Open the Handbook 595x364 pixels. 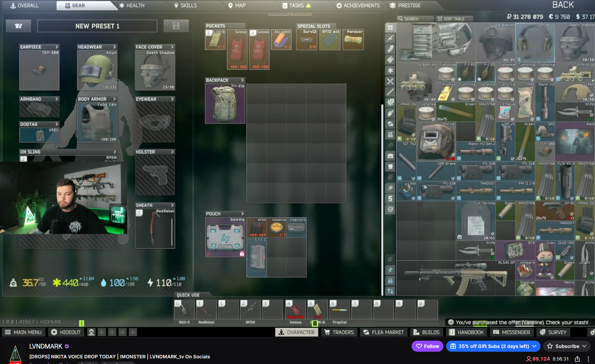coord(466,332)
